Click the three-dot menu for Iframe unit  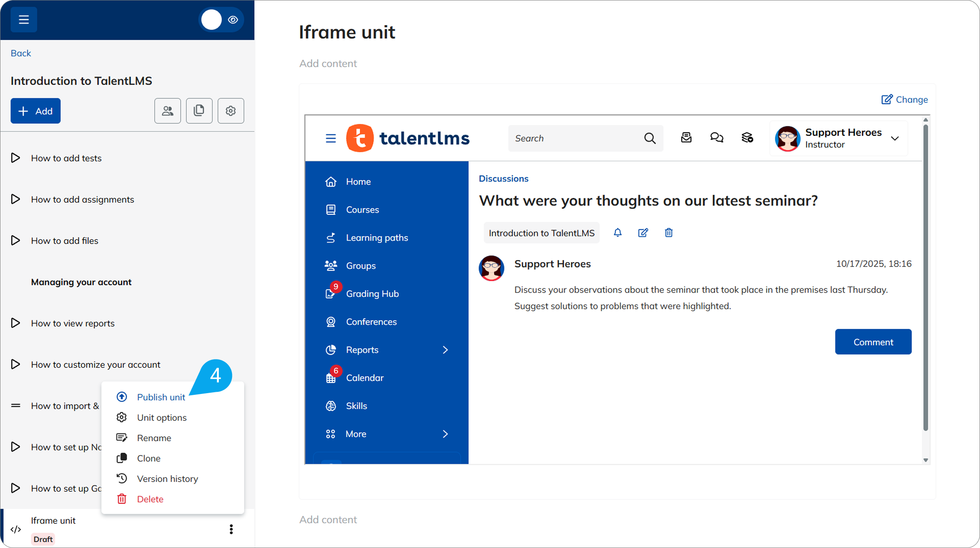[231, 529]
